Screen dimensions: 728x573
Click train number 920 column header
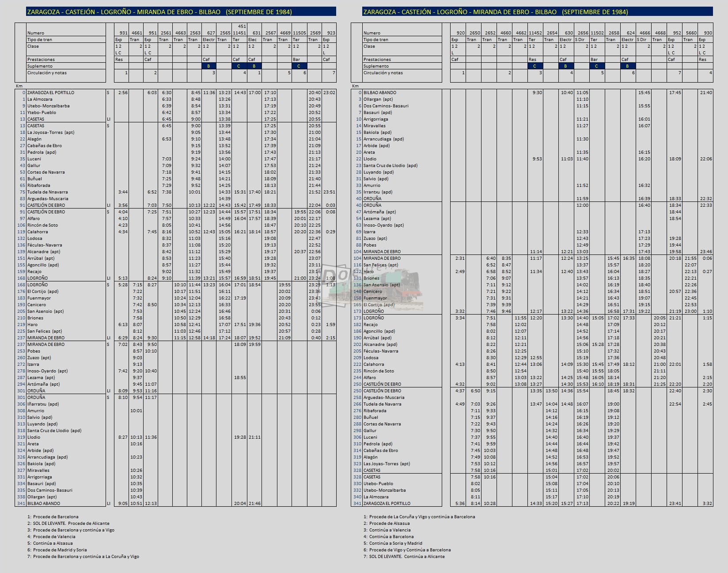pyautogui.click(x=460, y=33)
